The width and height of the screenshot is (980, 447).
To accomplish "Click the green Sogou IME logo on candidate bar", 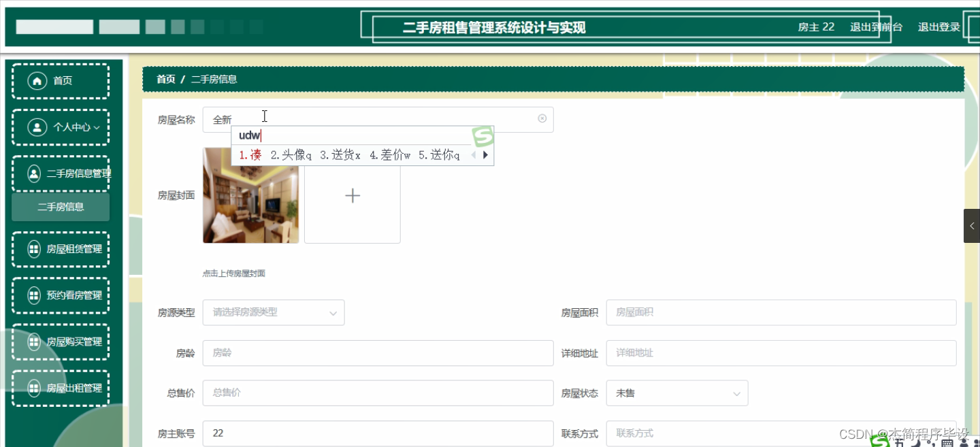I will coord(483,136).
